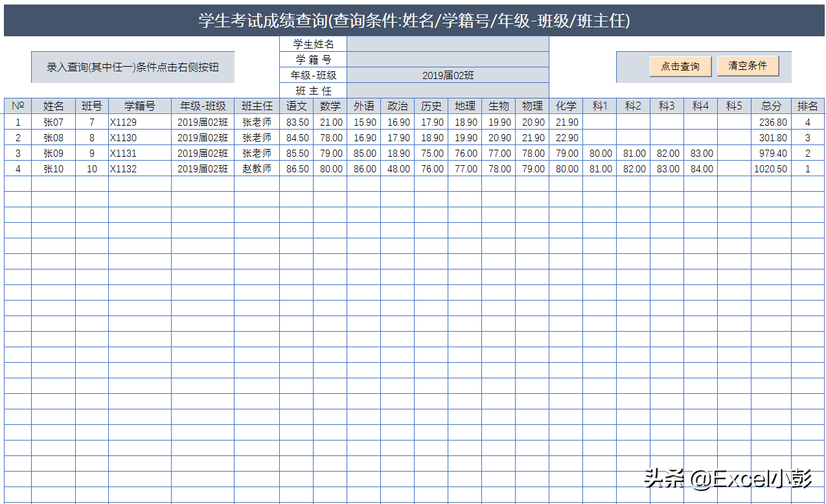826x504 pixels.
Task: Click 语文 score 86.50
Action: [297, 169]
